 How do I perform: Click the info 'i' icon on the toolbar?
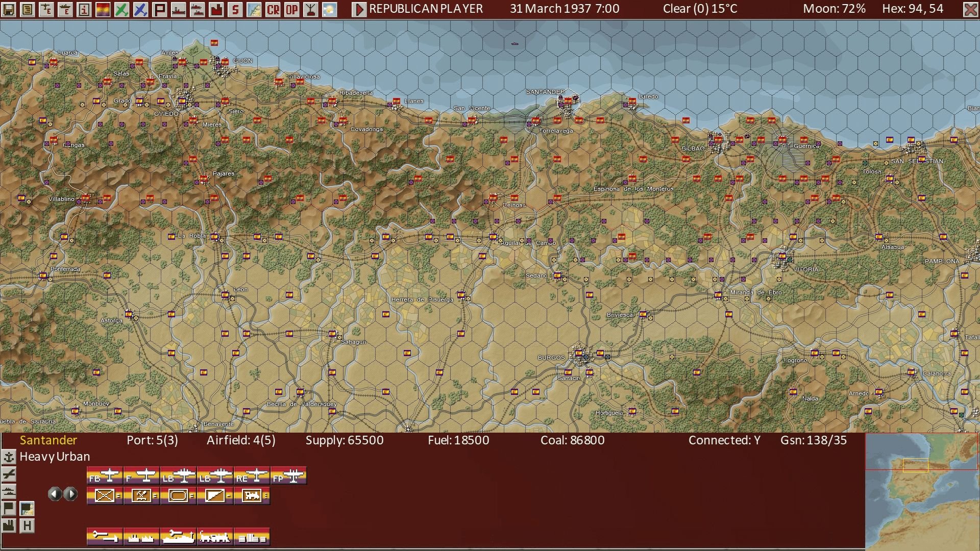click(x=84, y=9)
